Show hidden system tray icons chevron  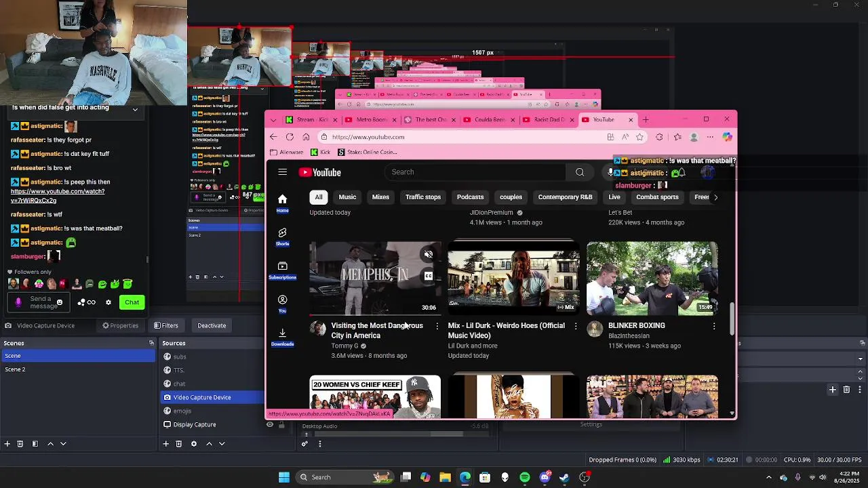768,477
